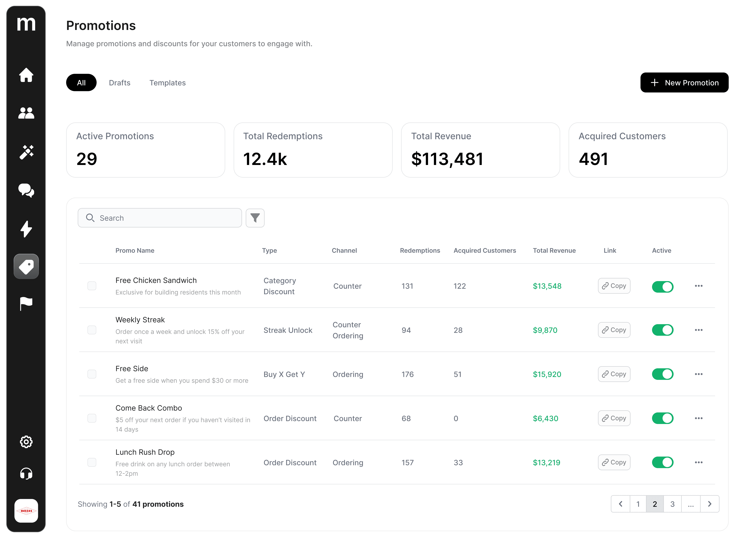The image size is (756, 538).
Task: Click the filter funnel button
Action: click(255, 218)
